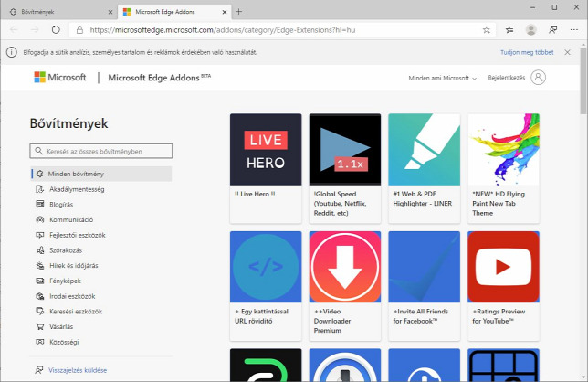Click the browser address bar URL
The width and height of the screenshot is (588, 382).
pyautogui.click(x=223, y=30)
